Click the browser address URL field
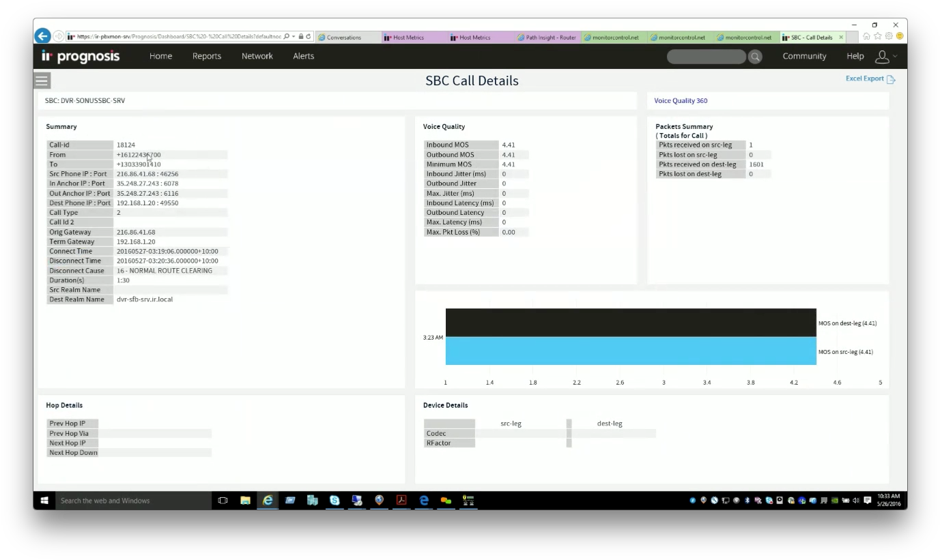The height and width of the screenshot is (560, 940). (x=178, y=37)
